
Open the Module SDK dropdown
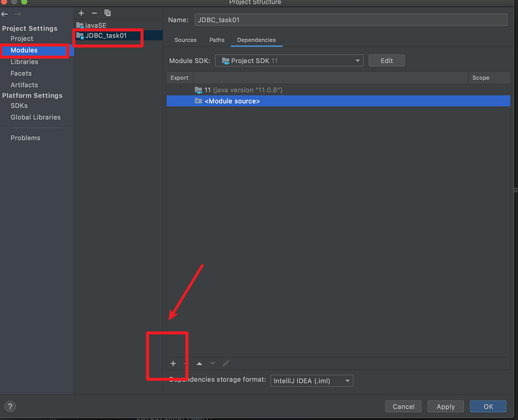tap(289, 61)
